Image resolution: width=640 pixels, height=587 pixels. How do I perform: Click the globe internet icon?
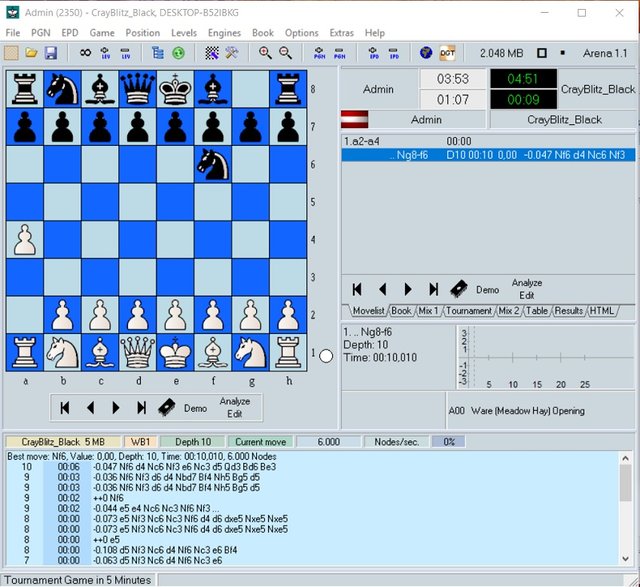[x=426, y=53]
